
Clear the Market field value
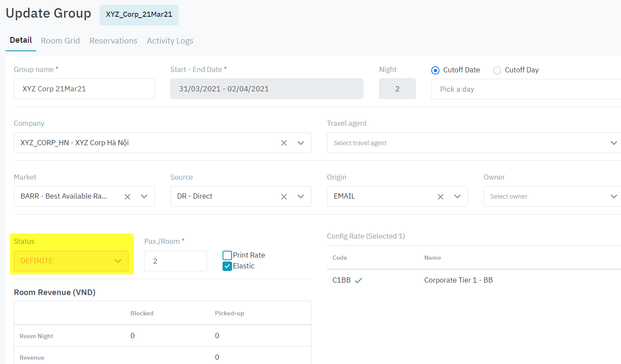tap(127, 197)
